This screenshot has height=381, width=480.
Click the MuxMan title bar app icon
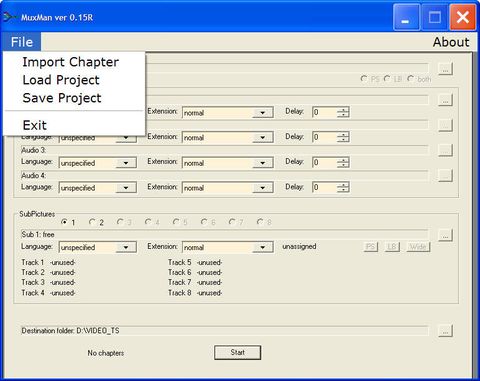click(9, 17)
